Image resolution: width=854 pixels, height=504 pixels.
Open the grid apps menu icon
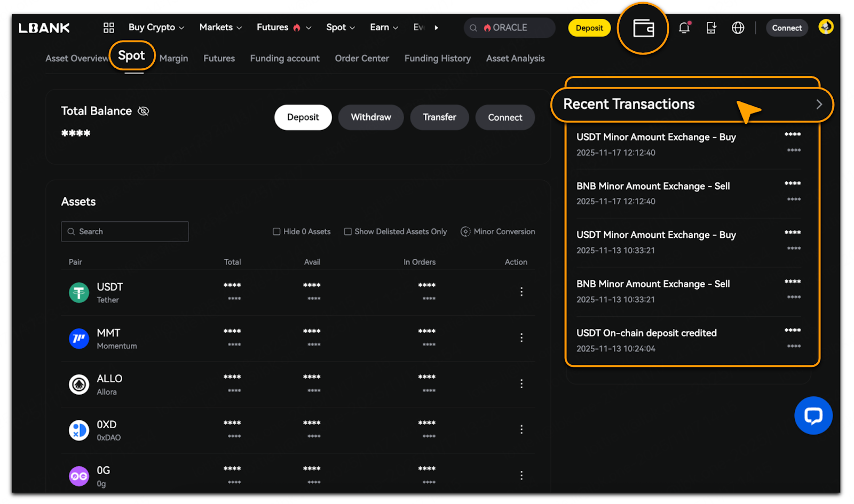[109, 28]
